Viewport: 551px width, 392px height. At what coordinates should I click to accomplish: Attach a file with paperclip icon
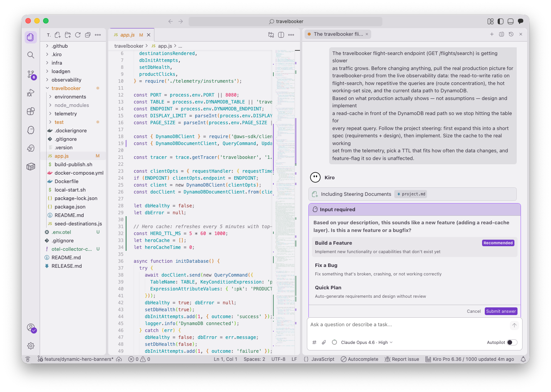point(324,342)
